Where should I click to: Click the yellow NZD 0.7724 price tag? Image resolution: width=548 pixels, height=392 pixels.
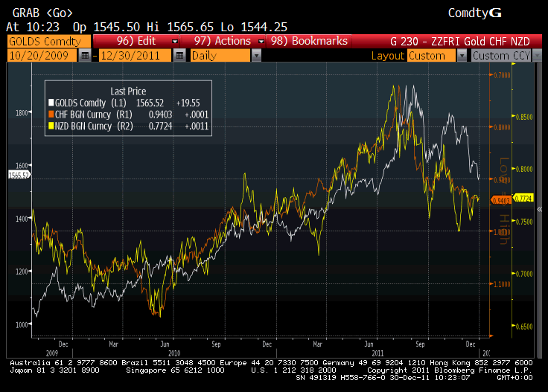[x=523, y=199]
